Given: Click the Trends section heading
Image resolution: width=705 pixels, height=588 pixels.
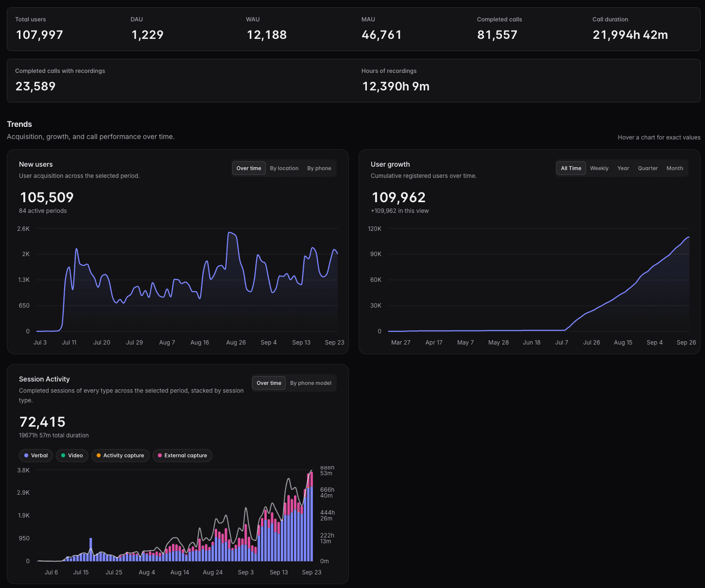Looking at the screenshot, I should click(19, 124).
